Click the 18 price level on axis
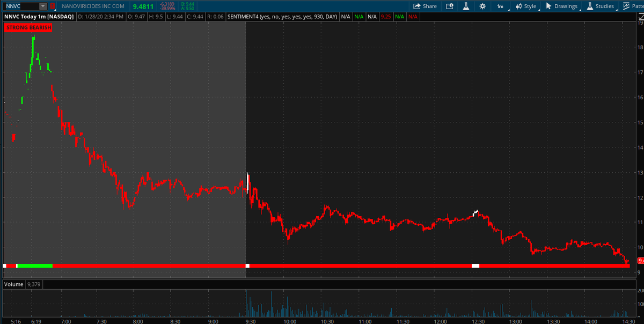644x324 pixels. coord(640,47)
